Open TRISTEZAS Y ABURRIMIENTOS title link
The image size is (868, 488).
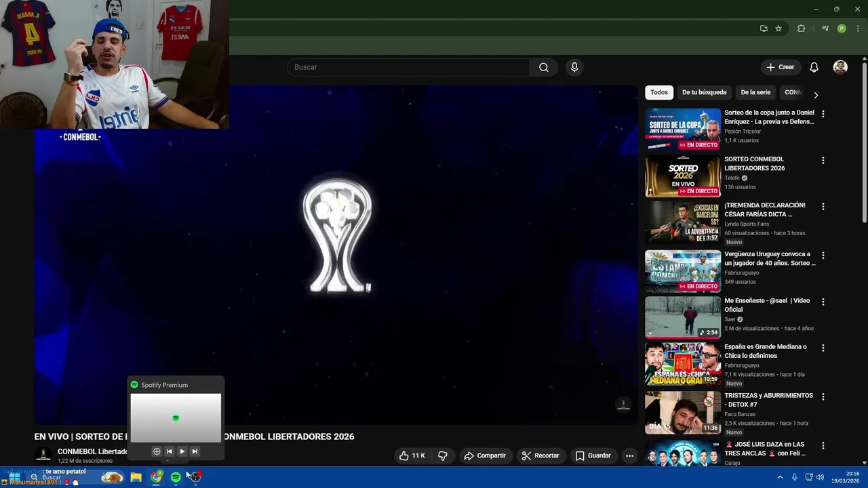pos(768,400)
